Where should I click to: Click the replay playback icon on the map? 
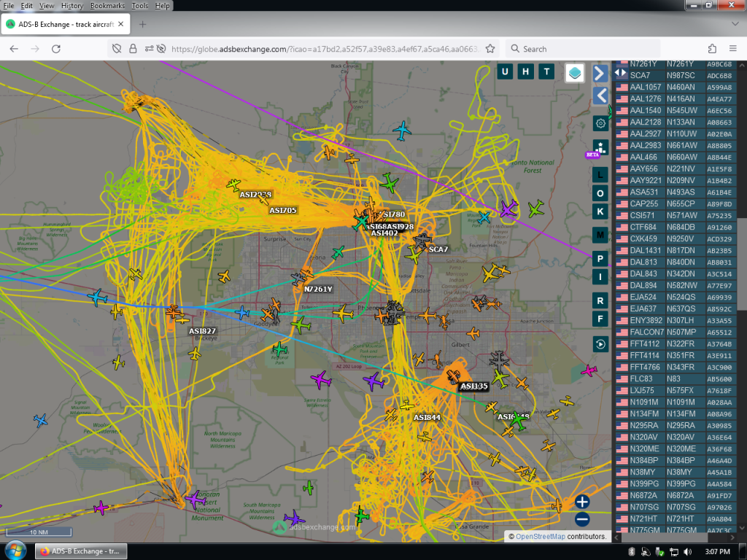pos(600,344)
